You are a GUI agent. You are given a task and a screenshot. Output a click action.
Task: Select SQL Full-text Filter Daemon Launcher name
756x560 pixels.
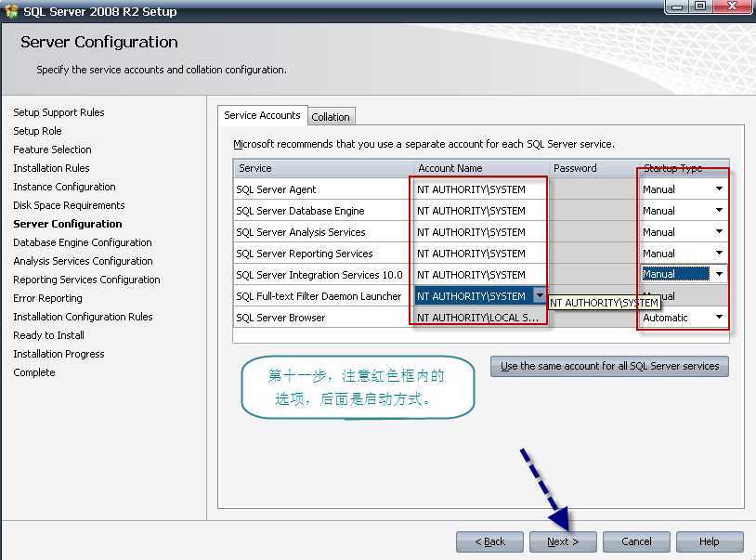[x=319, y=296]
